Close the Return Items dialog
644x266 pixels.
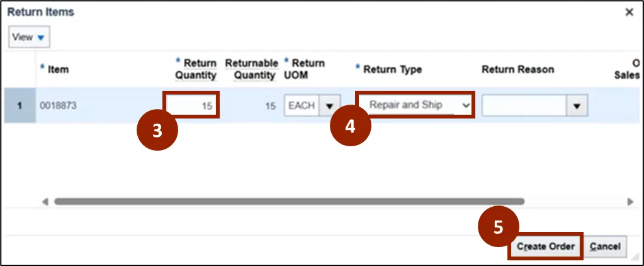tap(629, 12)
